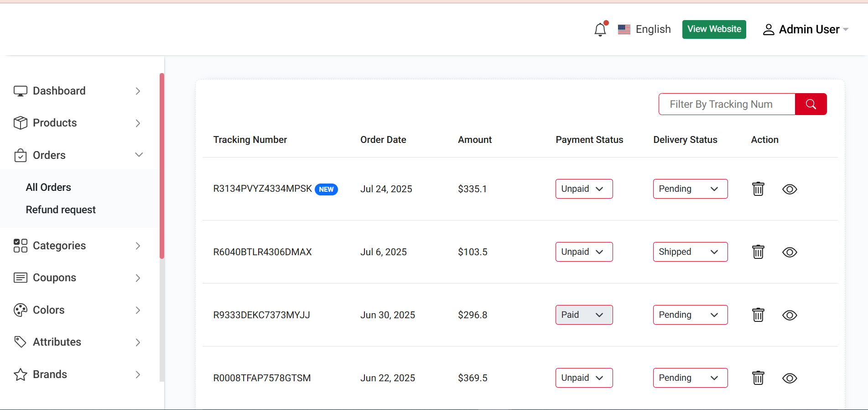Click the red search magnifier button
The width and height of the screenshot is (868, 410).
pos(811,104)
